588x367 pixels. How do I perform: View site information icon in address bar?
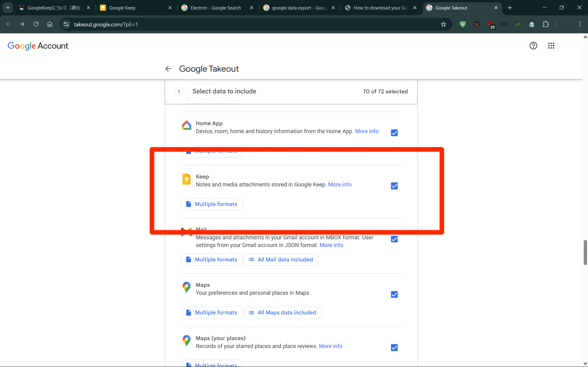click(66, 24)
